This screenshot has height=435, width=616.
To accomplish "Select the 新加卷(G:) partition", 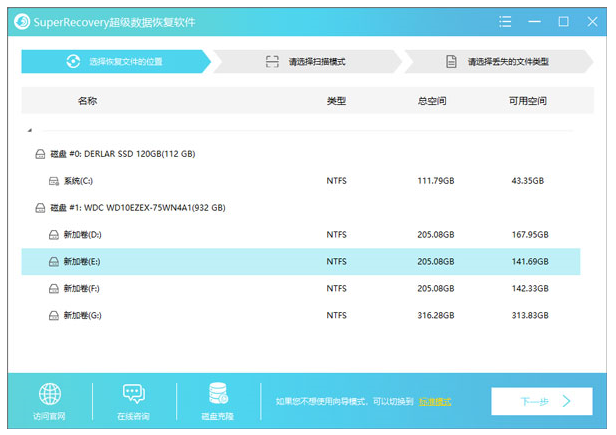I will click(82, 316).
